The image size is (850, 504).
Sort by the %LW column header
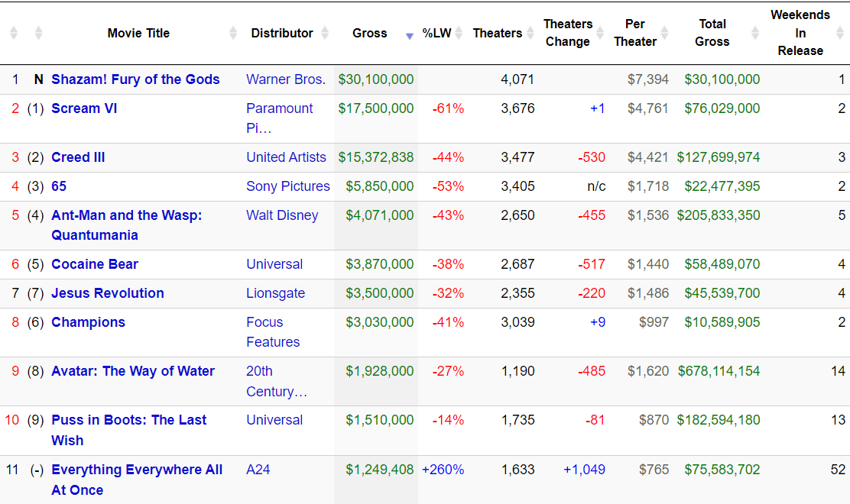pyautogui.click(x=437, y=33)
